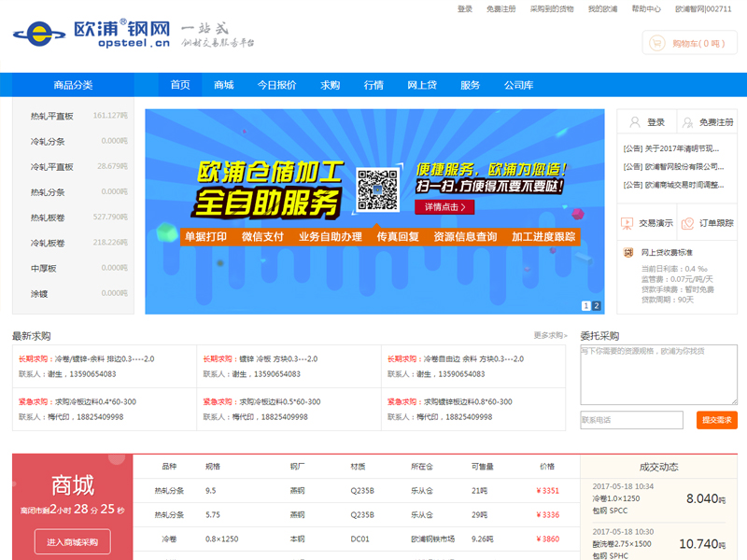Open 网上贷 navigation item

click(422, 85)
